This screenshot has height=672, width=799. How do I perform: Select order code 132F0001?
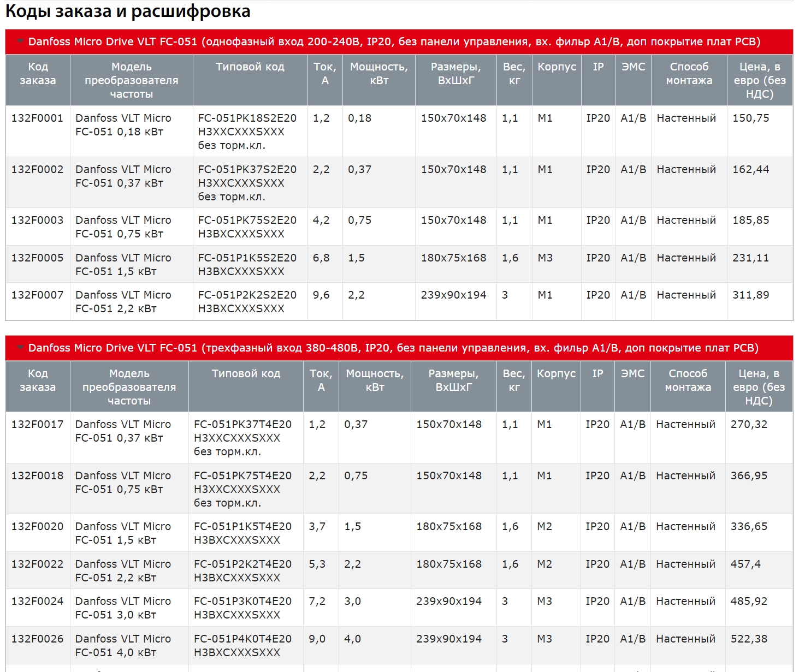click(37, 118)
